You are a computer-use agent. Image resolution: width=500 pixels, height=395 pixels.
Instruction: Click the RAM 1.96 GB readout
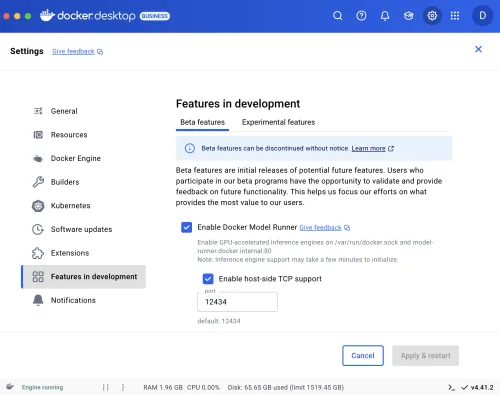pos(163,387)
